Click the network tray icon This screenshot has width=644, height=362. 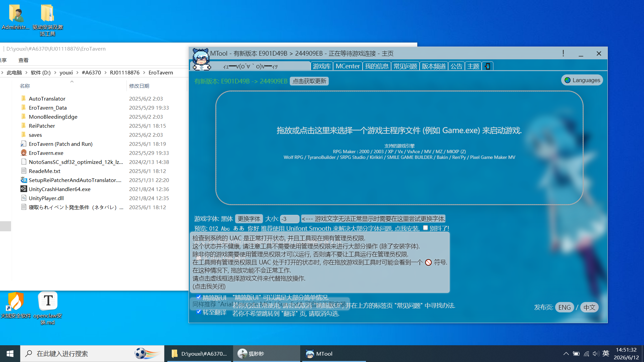(586, 354)
